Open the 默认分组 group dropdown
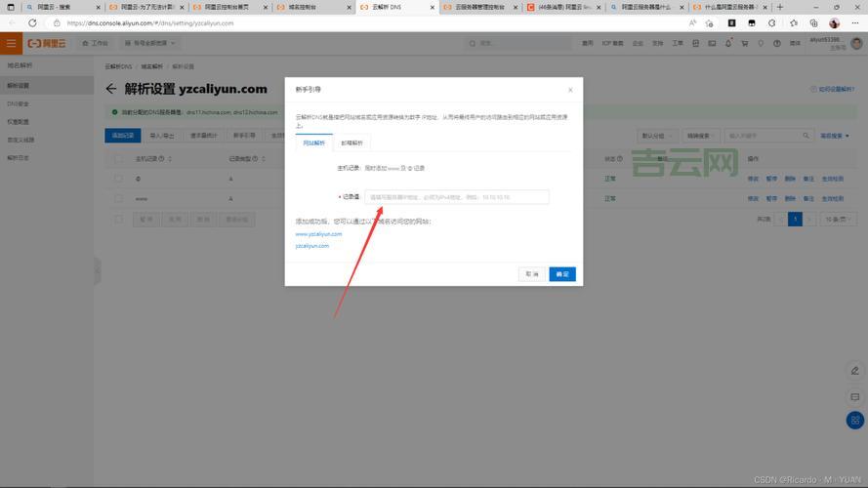 (x=656, y=136)
